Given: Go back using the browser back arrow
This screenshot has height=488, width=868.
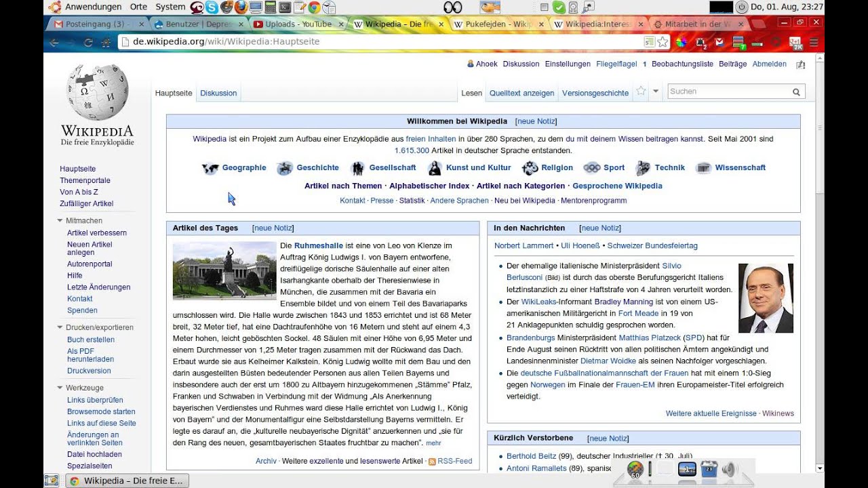Looking at the screenshot, I should 54,42.
